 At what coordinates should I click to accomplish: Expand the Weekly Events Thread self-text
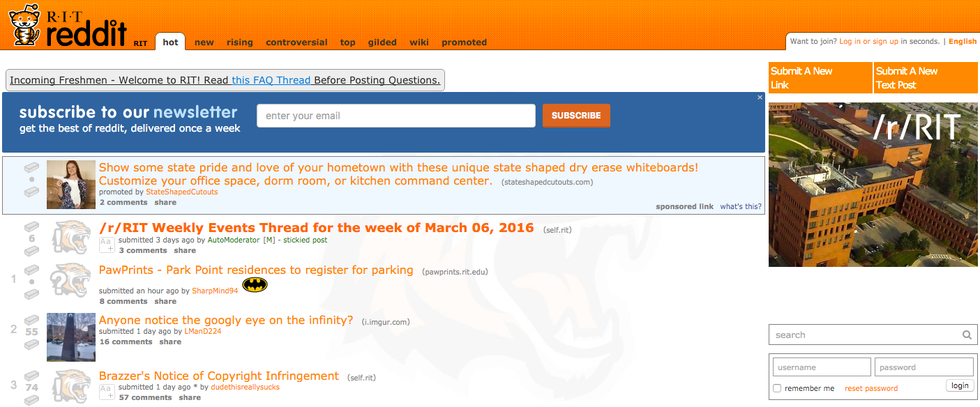tap(106, 245)
